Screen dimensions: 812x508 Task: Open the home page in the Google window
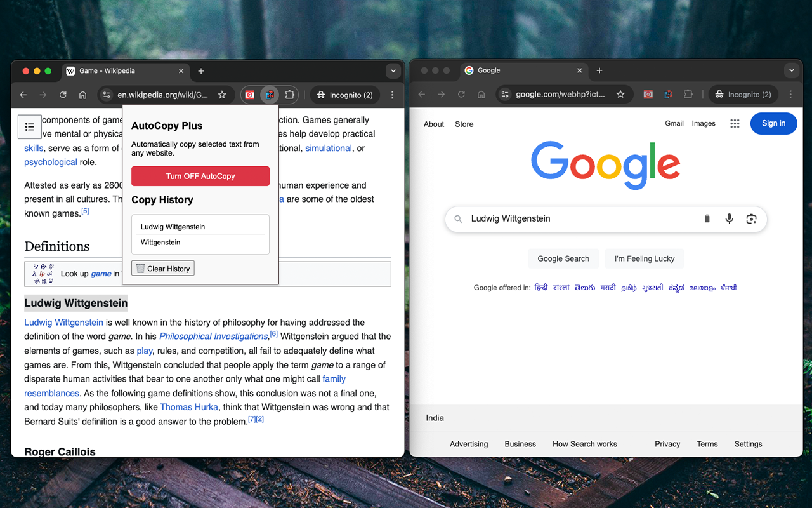coord(481,95)
